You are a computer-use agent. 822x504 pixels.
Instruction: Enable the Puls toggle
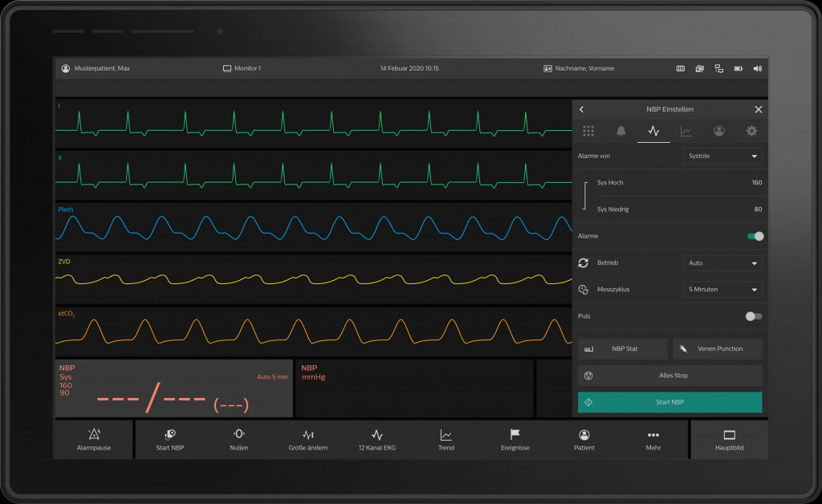pos(752,316)
